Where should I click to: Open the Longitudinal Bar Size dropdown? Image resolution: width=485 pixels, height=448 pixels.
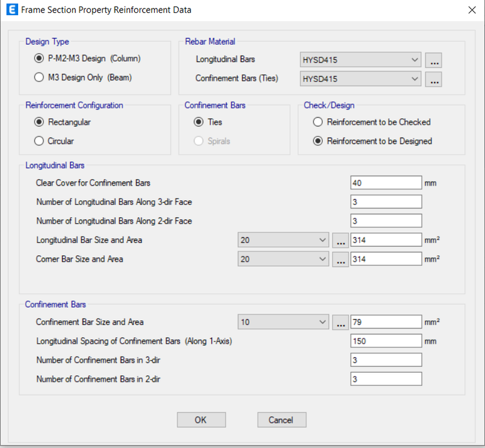pos(283,240)
